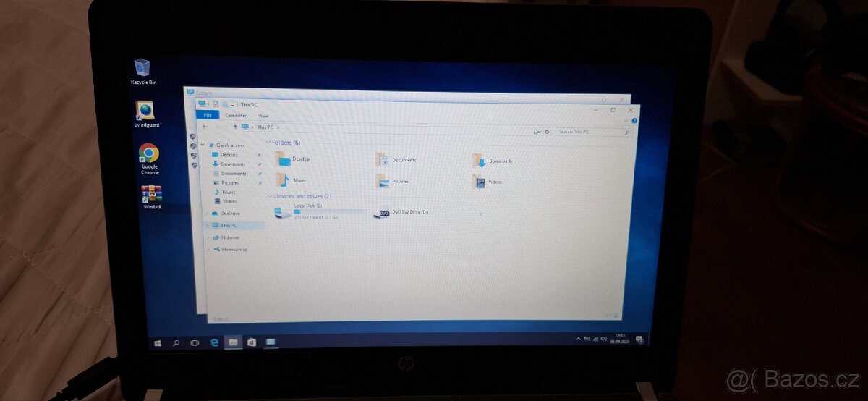
Task: Open the Recycle Bin desktop icon
Action: [143, 72]
